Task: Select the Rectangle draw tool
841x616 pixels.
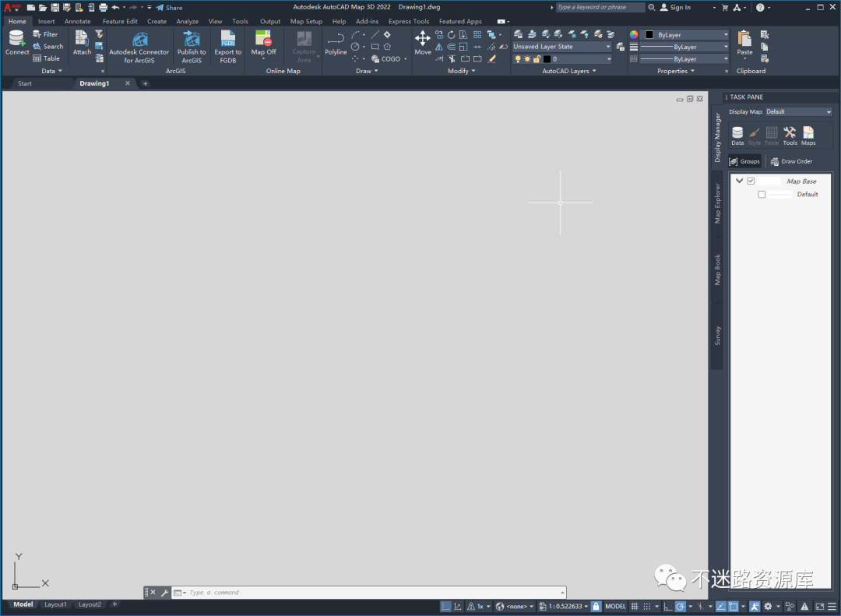Action: tap(375, 47)
